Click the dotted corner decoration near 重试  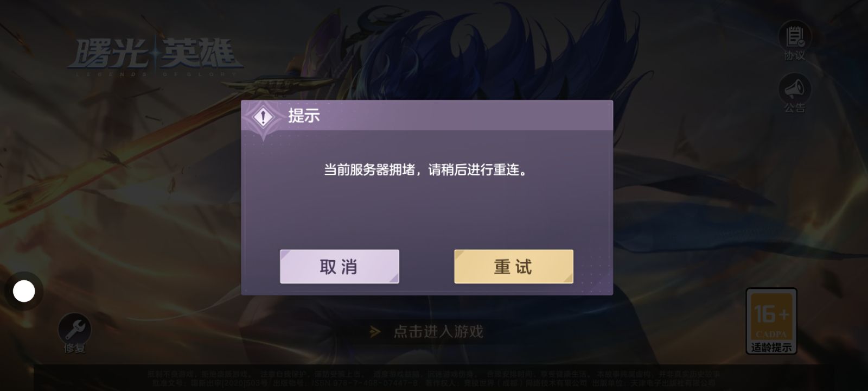coord(596,277)
